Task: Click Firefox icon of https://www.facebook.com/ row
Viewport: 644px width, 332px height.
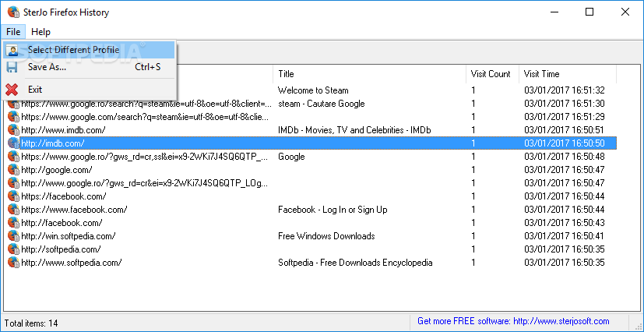Action: coord(13,209)
